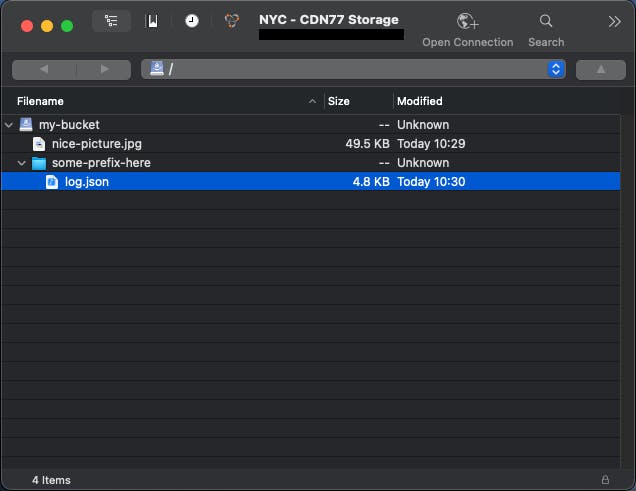Select the log.json file row

click(x=311, y=182)
